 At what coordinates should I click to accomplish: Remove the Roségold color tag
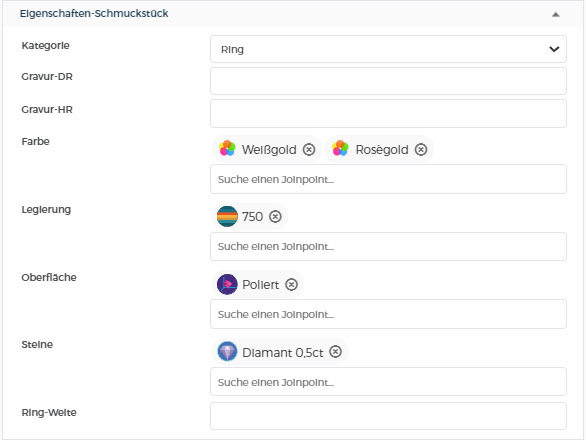coord(421,150)
